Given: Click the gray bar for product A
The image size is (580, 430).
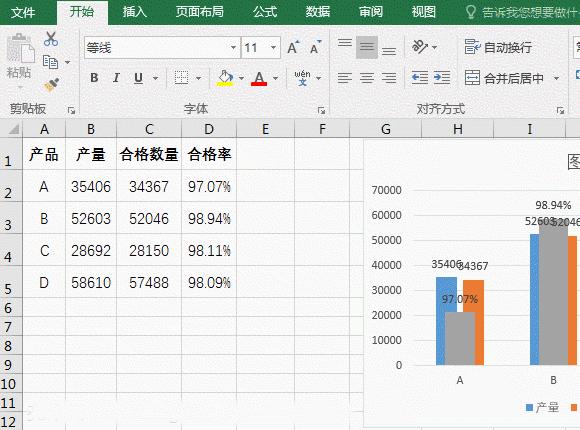Looking at the screenshot, I should click(x=460, y=338).
